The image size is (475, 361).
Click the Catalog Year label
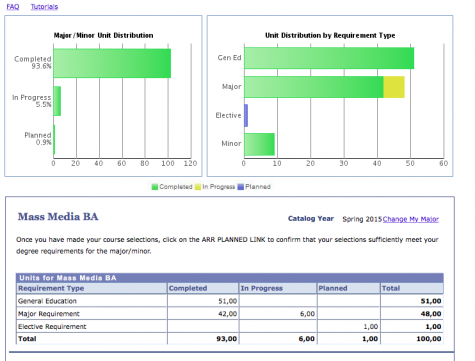311,219
